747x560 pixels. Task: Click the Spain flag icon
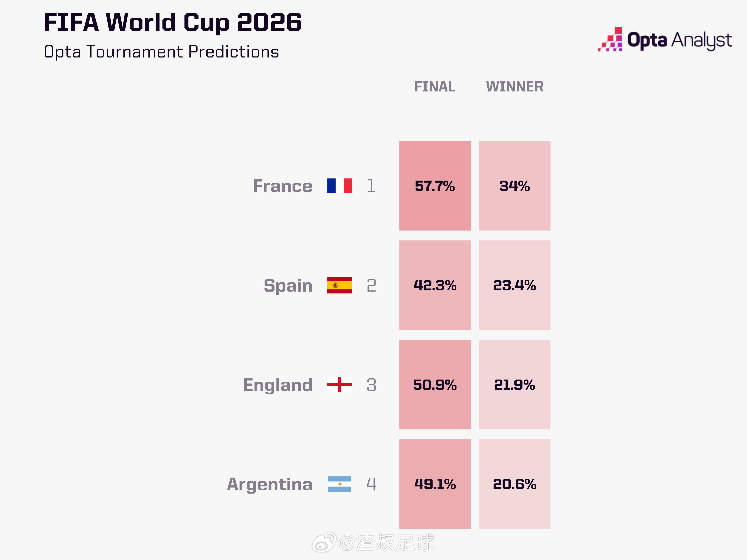(x=339, y=285)
